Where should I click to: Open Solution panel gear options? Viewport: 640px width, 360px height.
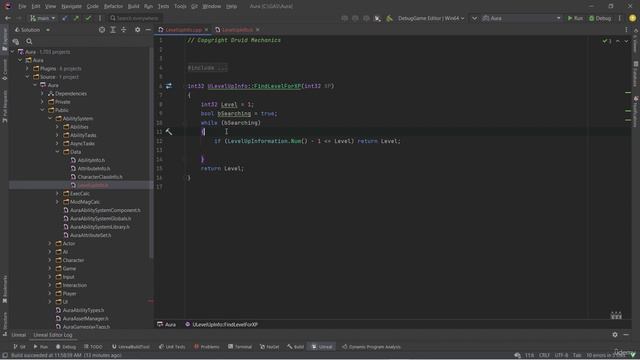coord(138,30)
